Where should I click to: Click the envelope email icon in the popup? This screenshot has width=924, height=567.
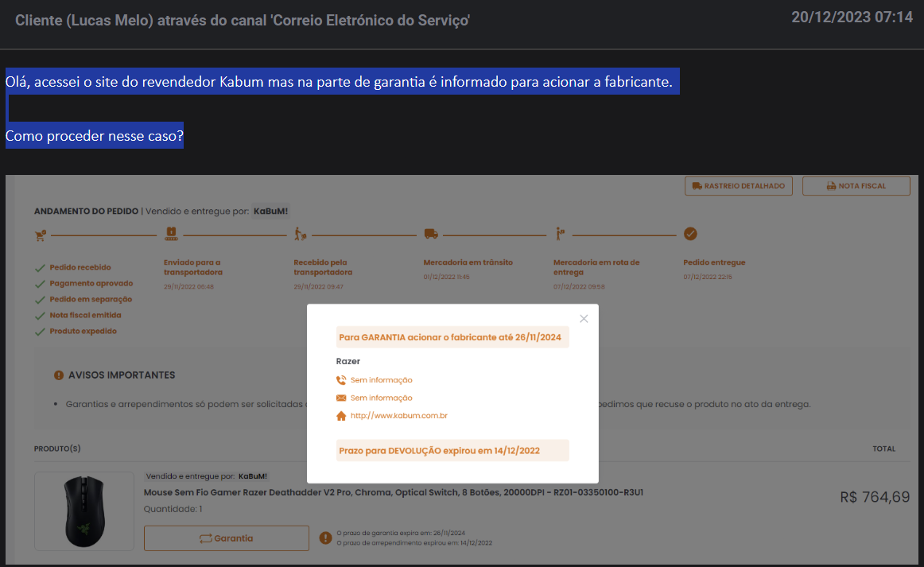[341, 398]
